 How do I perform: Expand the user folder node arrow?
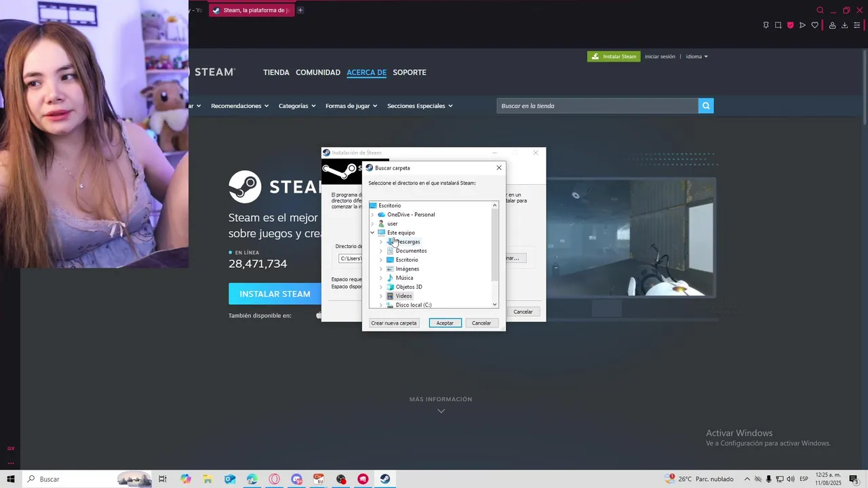372,224
